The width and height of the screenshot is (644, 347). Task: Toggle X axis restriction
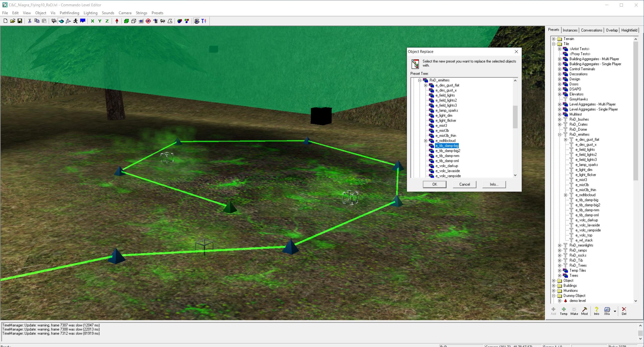pos(92,21)
